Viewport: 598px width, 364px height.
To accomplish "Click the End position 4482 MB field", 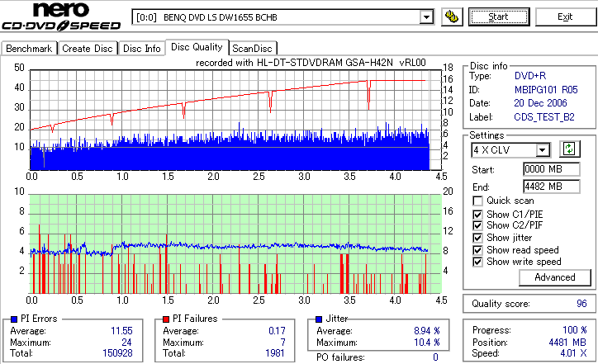I will [552, 187].
